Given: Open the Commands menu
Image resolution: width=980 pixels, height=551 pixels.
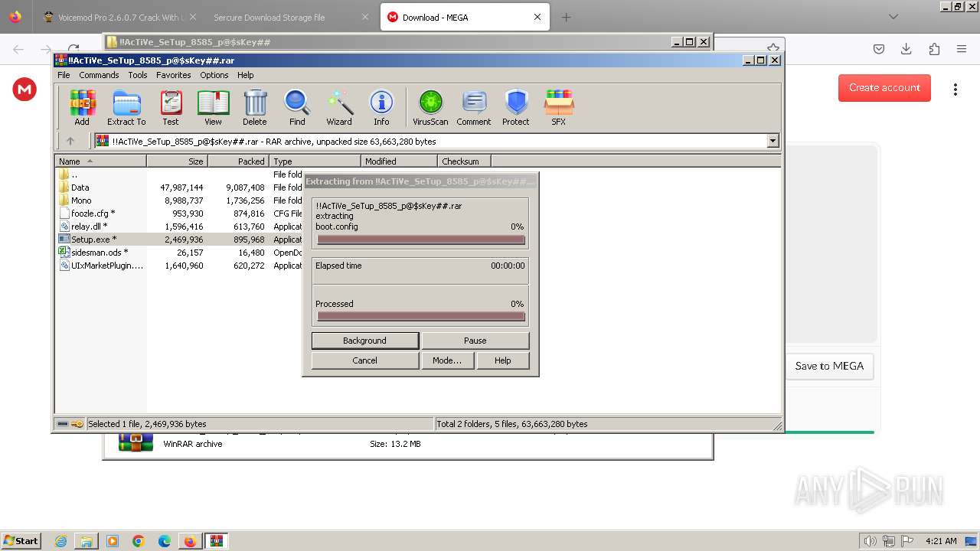Looking at the screenshot, I should point(99,75).
